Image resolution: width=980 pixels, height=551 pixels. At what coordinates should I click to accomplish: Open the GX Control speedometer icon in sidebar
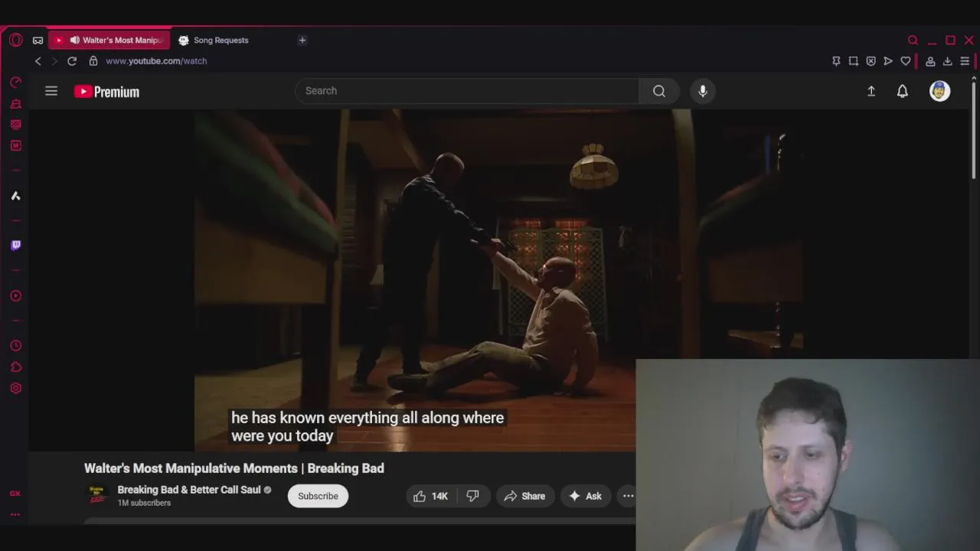(15, 82)
